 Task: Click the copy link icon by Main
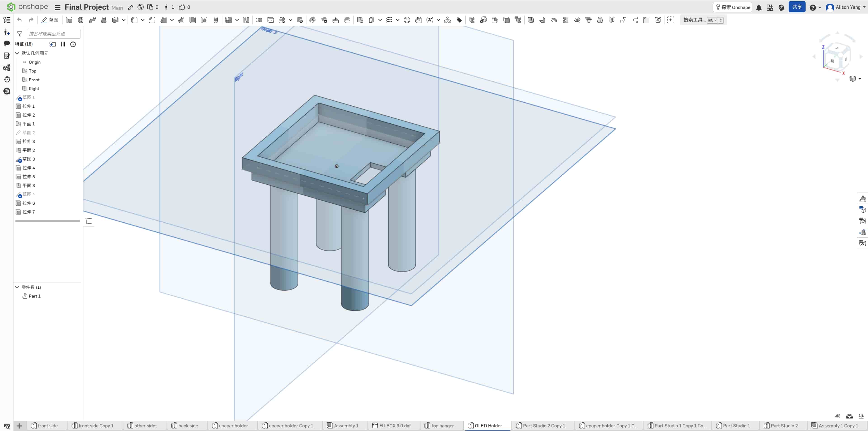point(130,7)
